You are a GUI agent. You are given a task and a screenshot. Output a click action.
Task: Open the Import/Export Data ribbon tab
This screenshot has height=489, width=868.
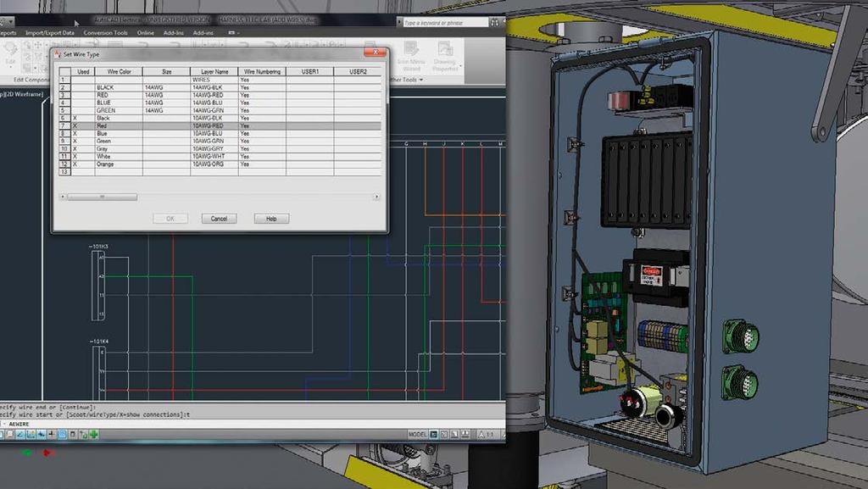pos(50,33)
